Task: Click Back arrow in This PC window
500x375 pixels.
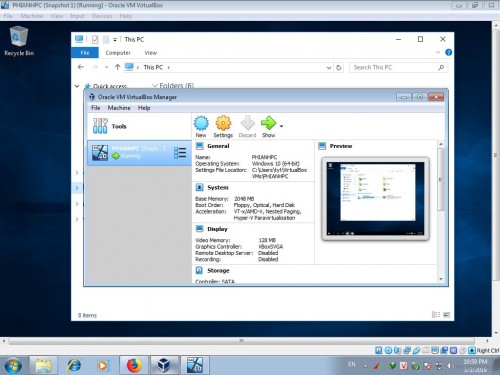Action: click(81, 67)
